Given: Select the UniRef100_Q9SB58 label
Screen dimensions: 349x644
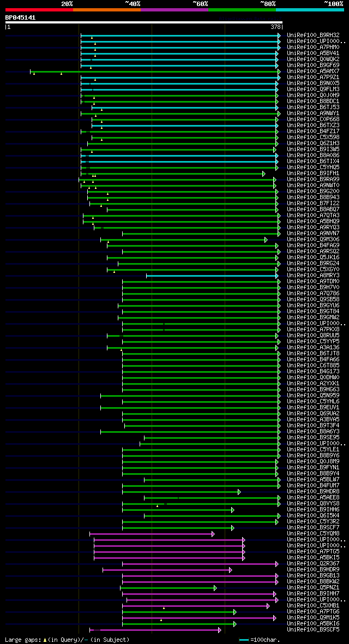Looking at the screenshot, I should [313, 300].
